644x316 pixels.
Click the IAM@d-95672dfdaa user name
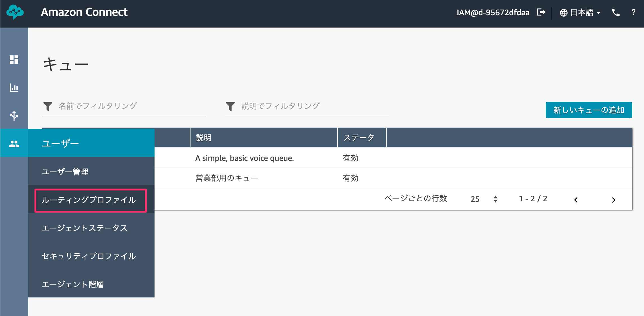click(493, 12)
